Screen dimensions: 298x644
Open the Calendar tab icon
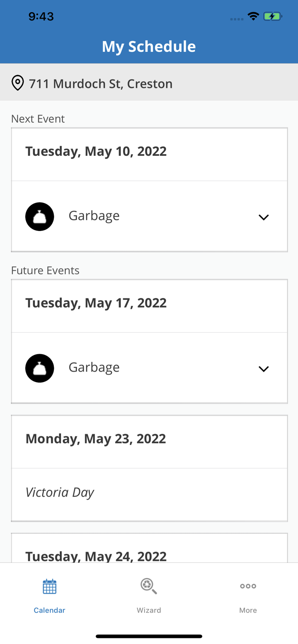point(49,586)
